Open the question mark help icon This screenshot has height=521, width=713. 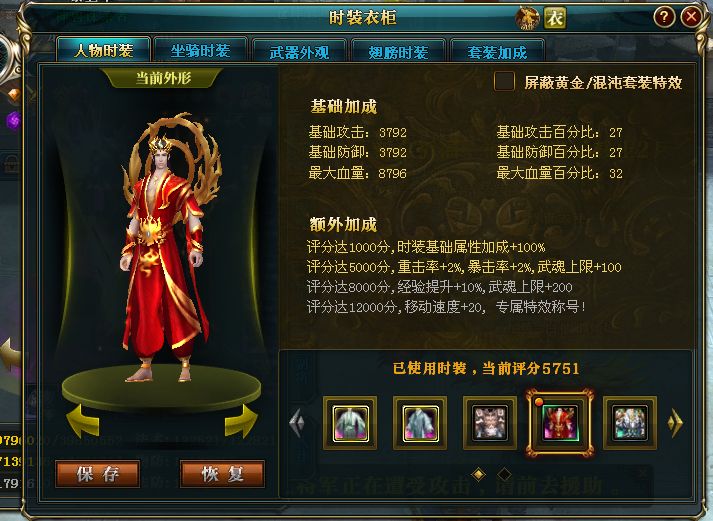664,17
